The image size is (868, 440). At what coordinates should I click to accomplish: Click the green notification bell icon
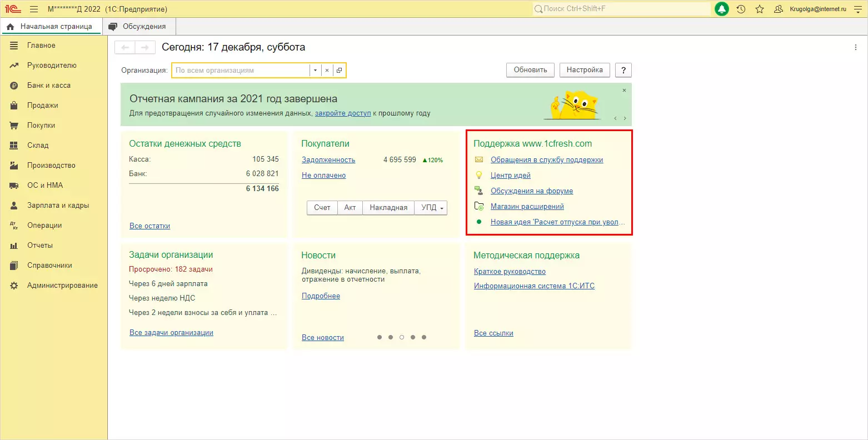tap(721, 9)
